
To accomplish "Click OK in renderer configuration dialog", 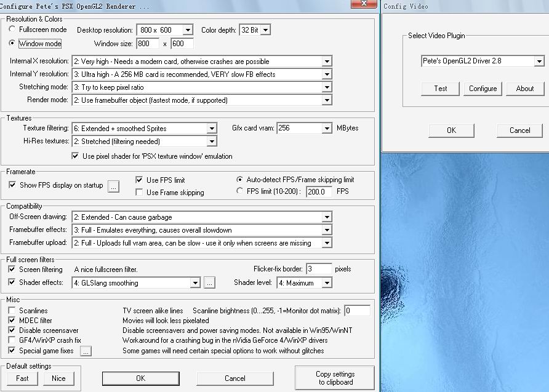I will (141, 378).
